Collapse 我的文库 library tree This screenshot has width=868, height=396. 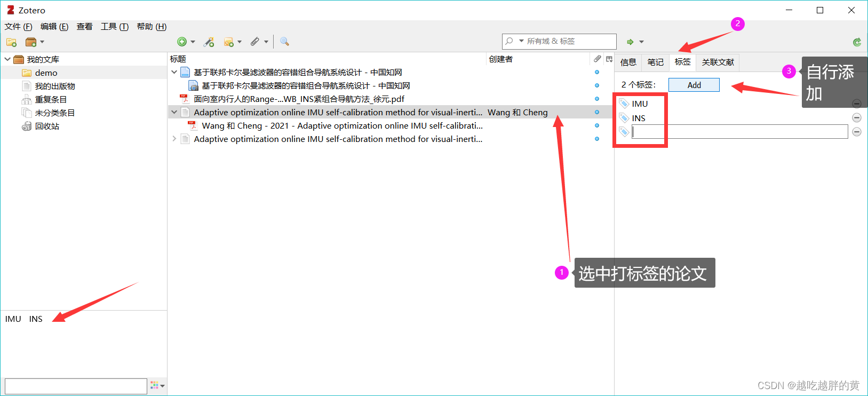point(7,59)
